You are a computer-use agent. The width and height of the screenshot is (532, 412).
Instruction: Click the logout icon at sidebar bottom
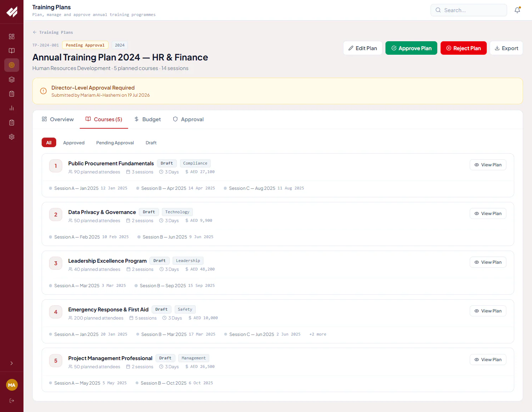[12, 401]
